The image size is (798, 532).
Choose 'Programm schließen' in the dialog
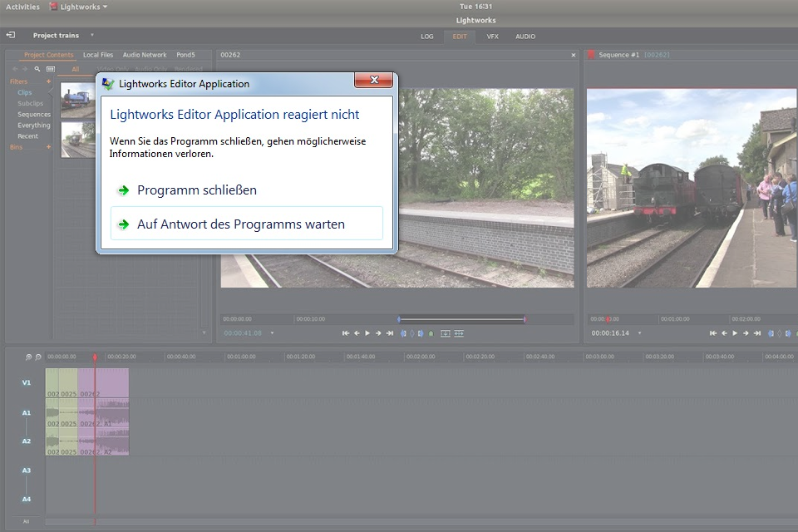coord(196,190)
